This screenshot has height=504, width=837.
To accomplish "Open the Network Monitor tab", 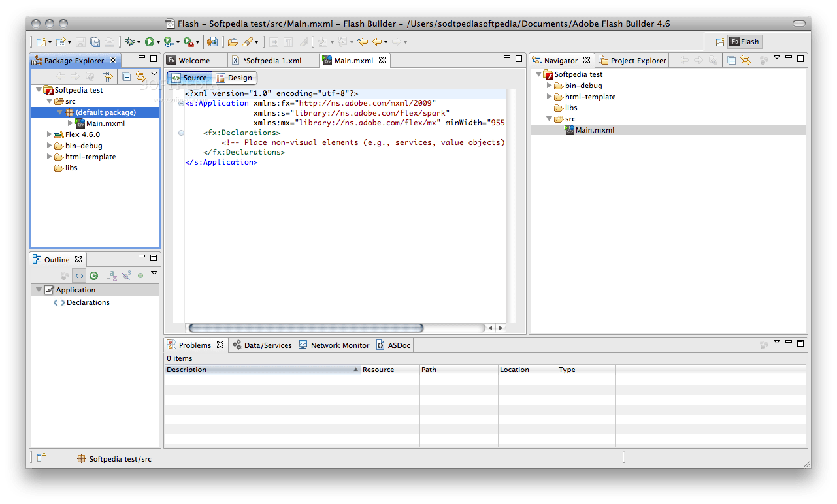I will tap(334, 345).
